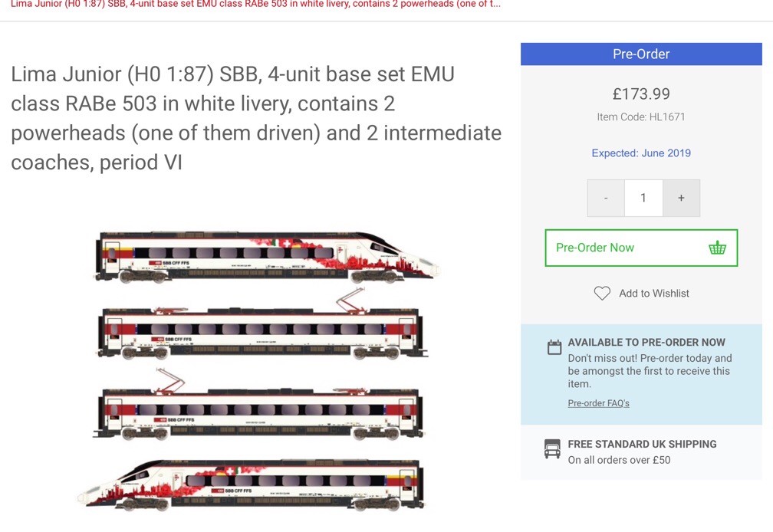Click Add to Wishlist link
Screen dimensions: 773x532
[x=653, y=293]
